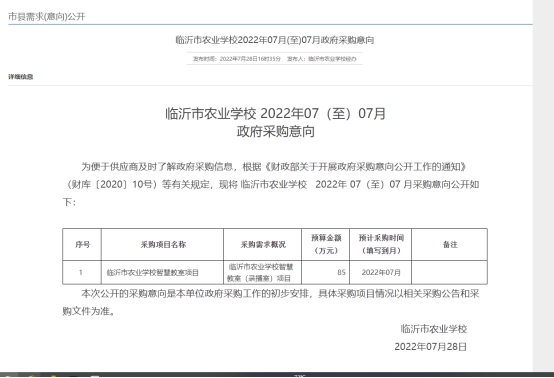554x378 pixels.
Task: Click the 发布人 publisher name text
Action: (x=322, y=59)
